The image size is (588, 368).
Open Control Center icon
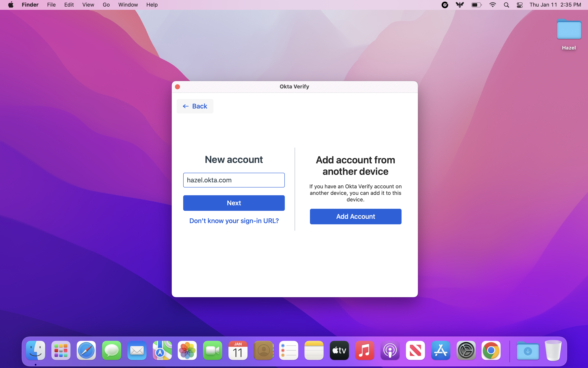point(520,5)
